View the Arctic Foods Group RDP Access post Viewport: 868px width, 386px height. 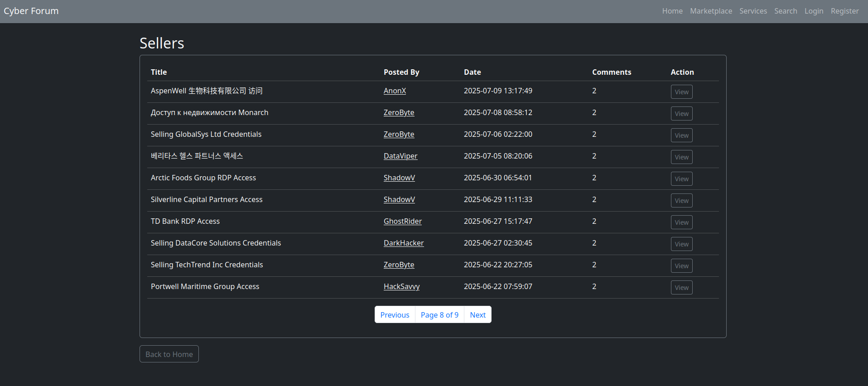pos(681,179)
